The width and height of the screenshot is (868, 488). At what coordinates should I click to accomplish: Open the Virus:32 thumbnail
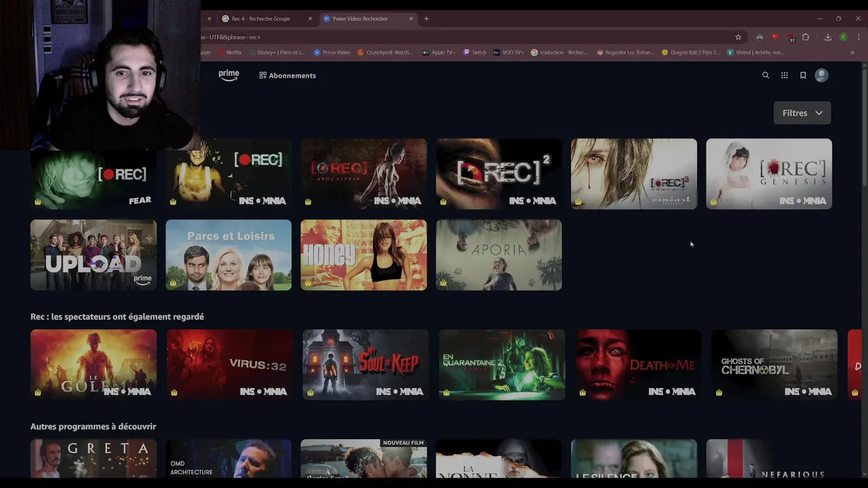(229, 365)
